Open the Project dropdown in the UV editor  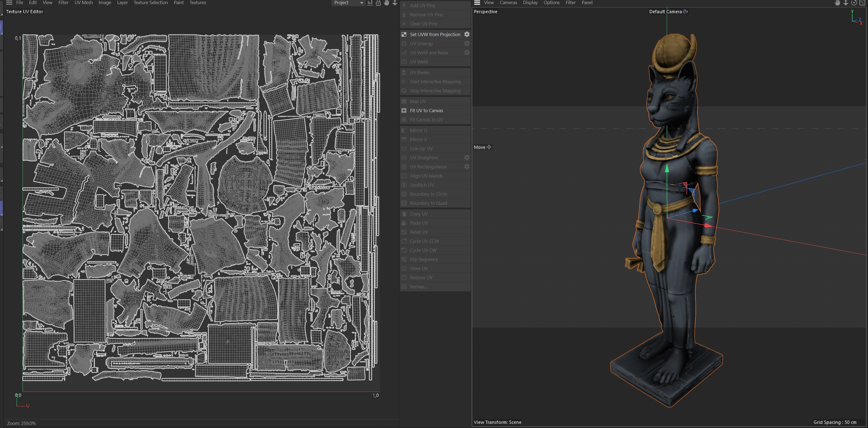click(348, 3)
